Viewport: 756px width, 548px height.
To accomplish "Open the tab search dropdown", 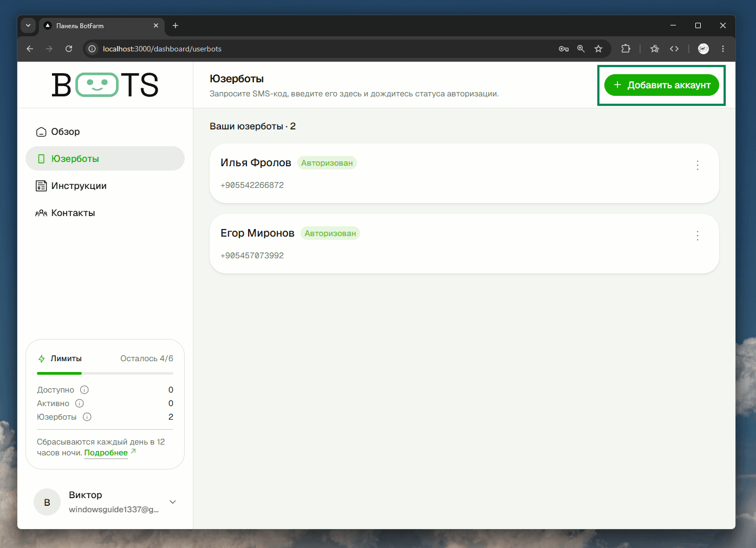I will pyautogui.click(x=28, y=25).
